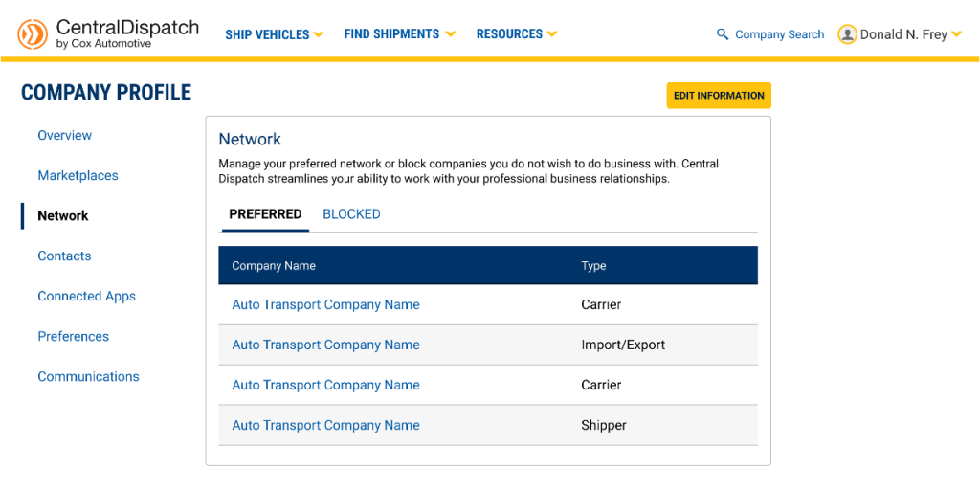
Task: Expand the Ship Vehicles dropdown menu
Action: pyautogui.click(x=274, y=34)
